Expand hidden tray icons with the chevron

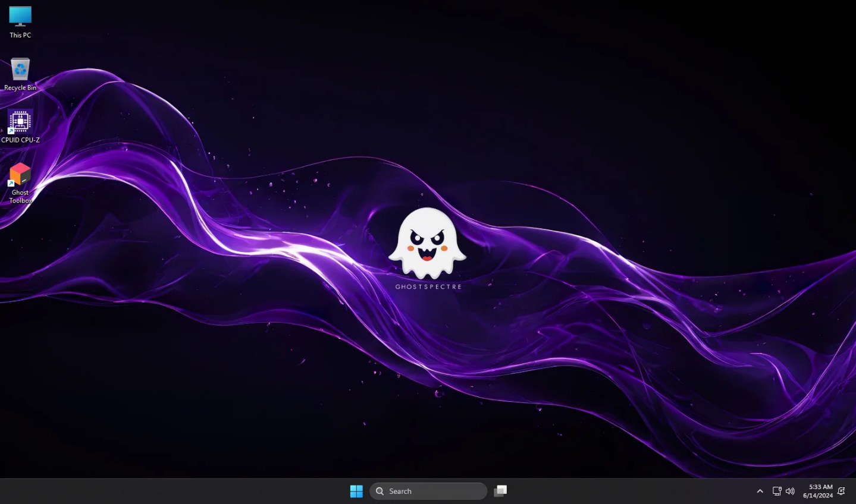[760, 491]
